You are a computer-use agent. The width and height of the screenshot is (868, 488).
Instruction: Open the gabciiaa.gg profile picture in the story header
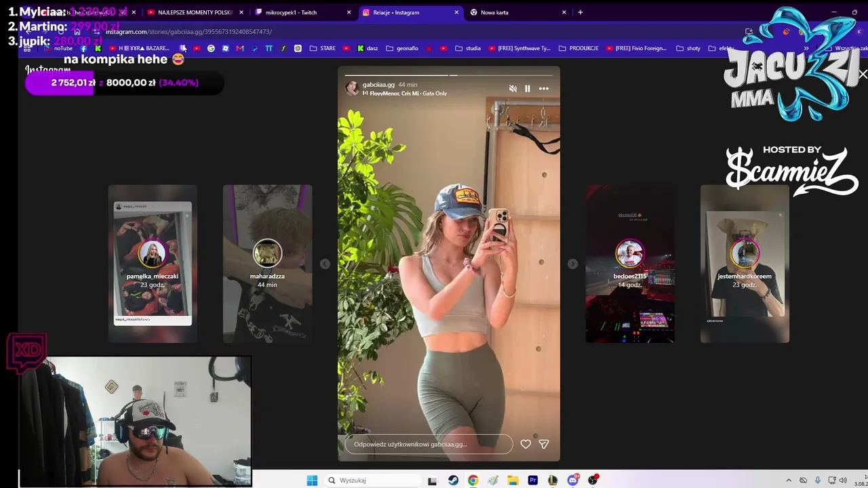coord(352,88)
